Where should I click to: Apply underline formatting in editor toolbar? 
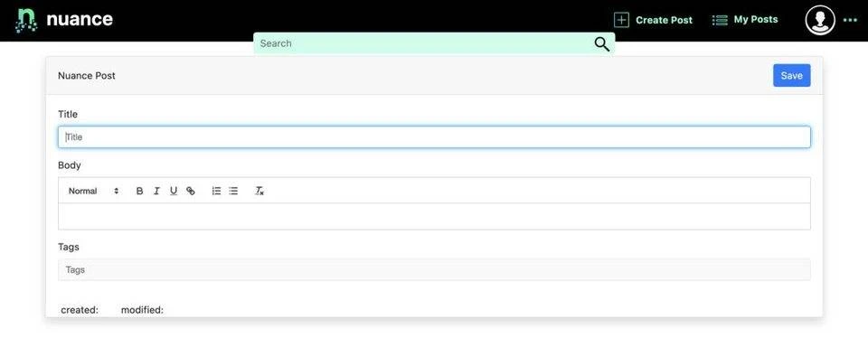click(174, 191)
